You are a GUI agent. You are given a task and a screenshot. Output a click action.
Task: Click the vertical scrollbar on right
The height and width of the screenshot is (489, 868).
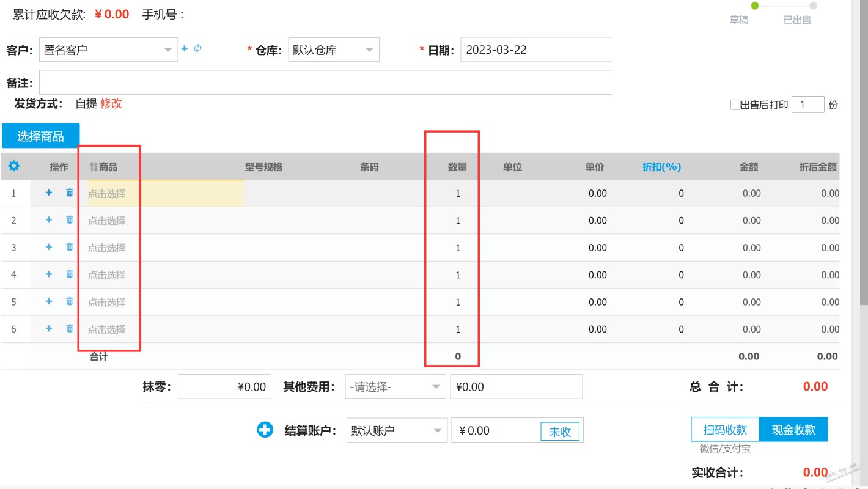tap(863, 153)
